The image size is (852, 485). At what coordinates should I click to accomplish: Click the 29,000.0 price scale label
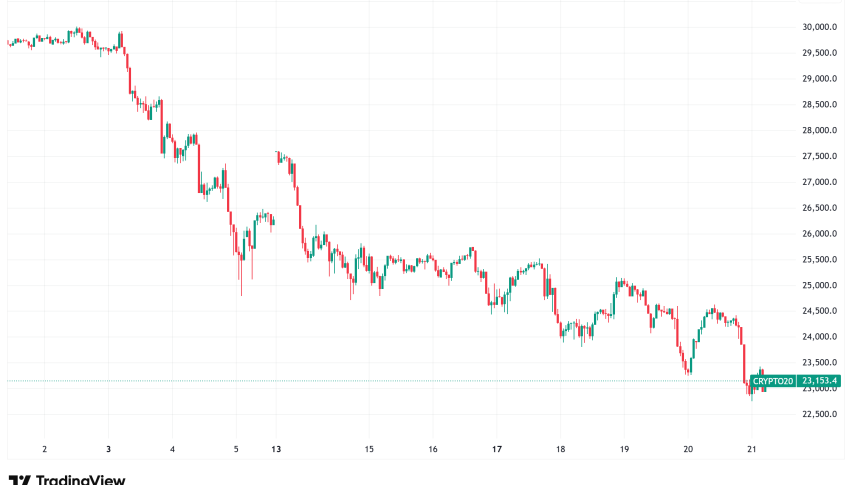point(819,79)
